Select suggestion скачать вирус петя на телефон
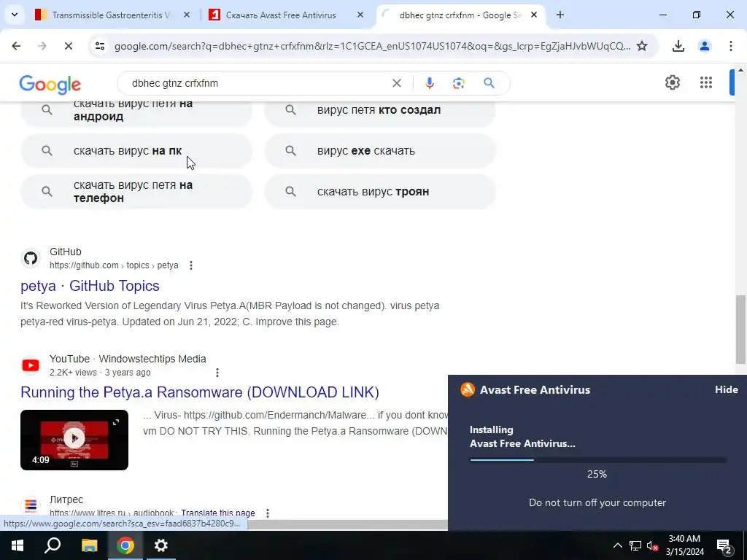Viewport: 747px width, 560px height. point(136,192)
